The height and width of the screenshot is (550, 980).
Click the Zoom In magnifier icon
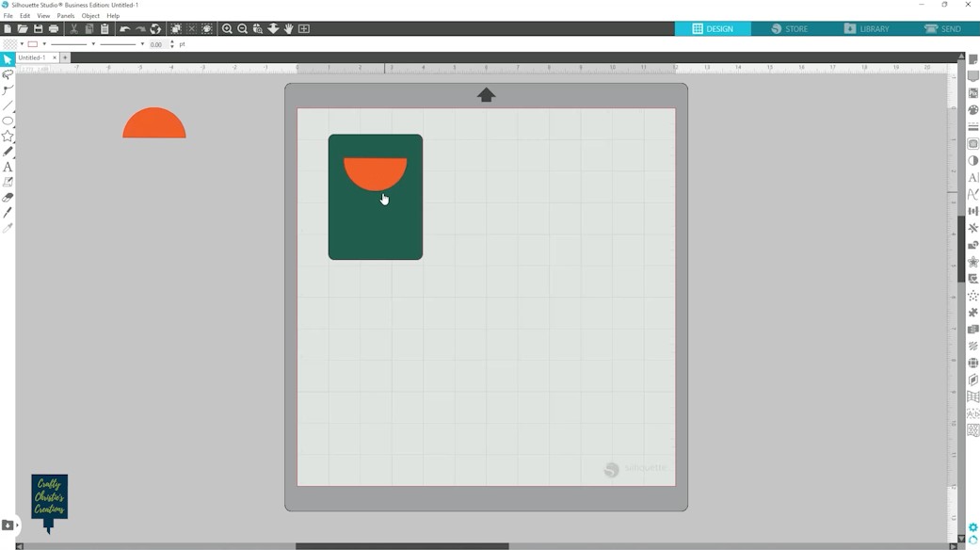tap(227, 29)
